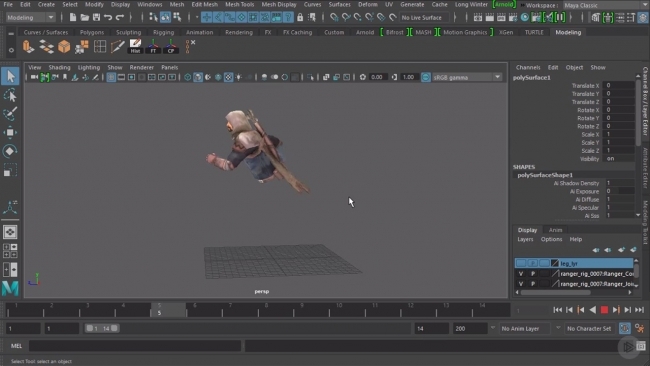The image size is (650, 366).
Task: Choose the Rotate tool
Action: tap(10, 151)
